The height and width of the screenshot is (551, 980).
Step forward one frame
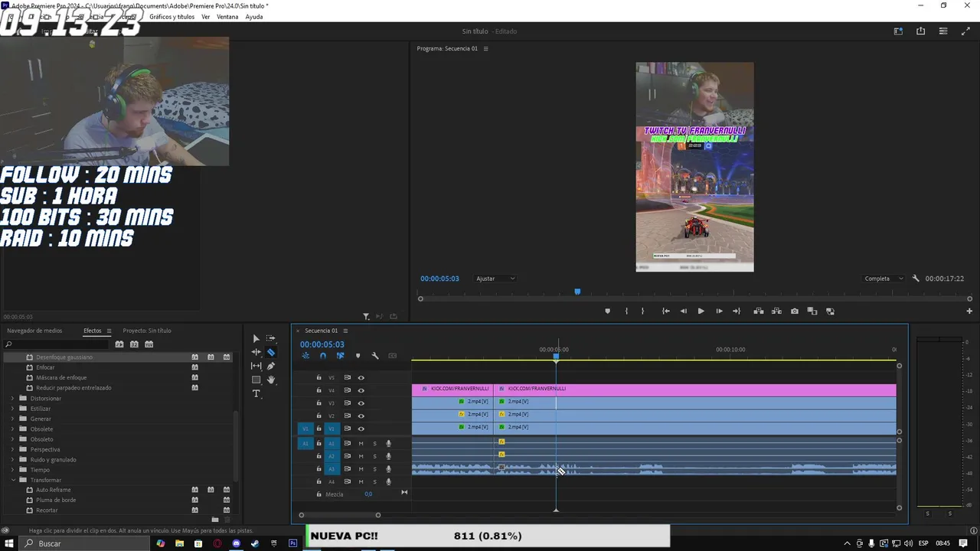click(719, 311)
